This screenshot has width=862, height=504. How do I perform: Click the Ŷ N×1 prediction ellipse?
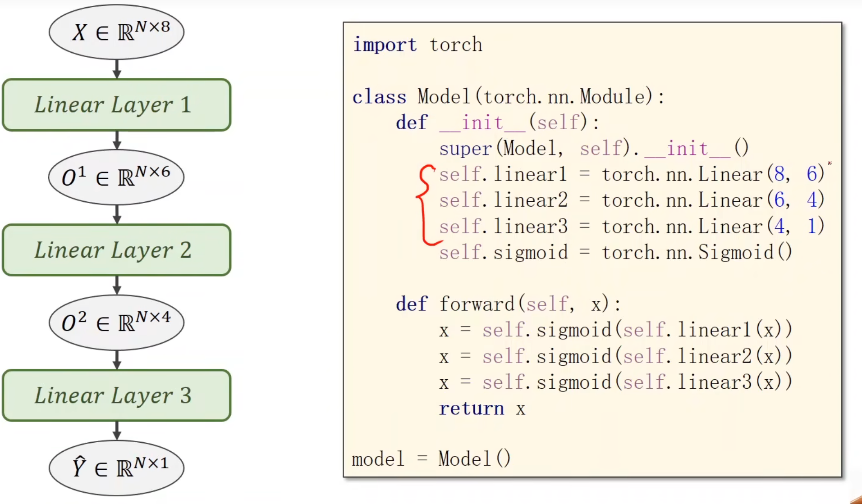116,468
